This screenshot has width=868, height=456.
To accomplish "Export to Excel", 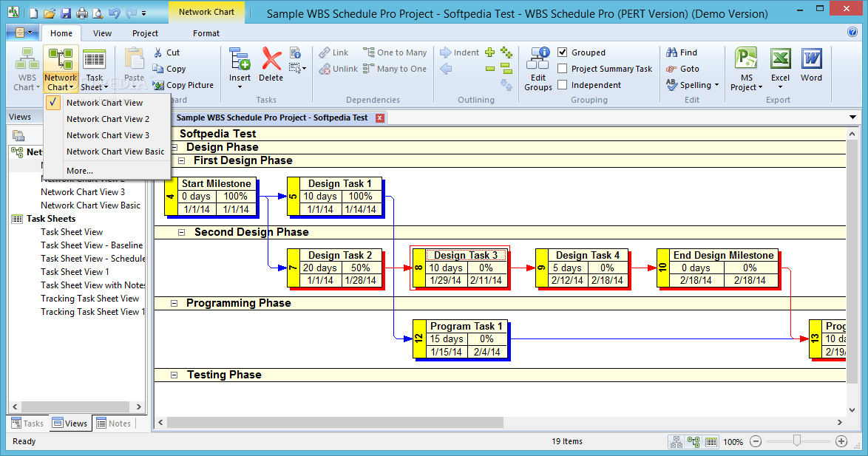I will 780,69.
